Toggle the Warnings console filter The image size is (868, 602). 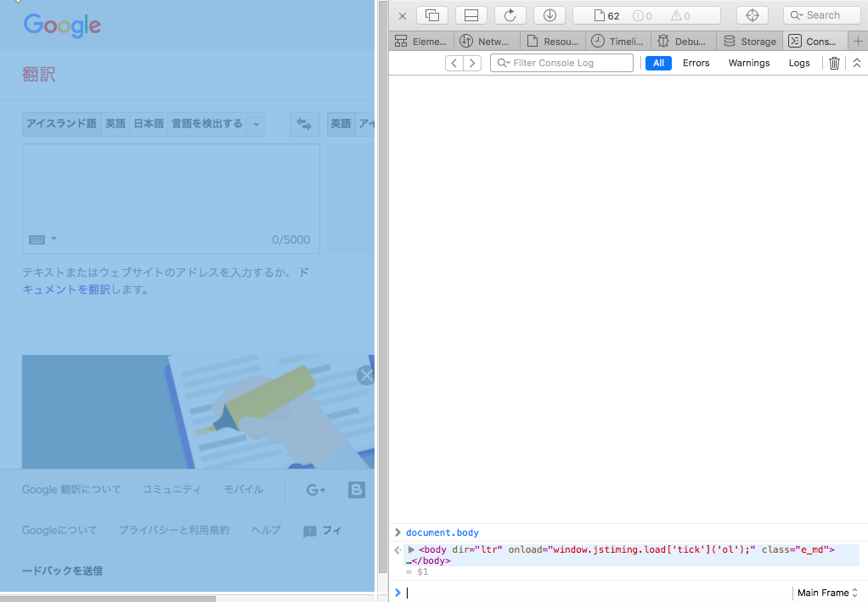(x=748, y=63)
